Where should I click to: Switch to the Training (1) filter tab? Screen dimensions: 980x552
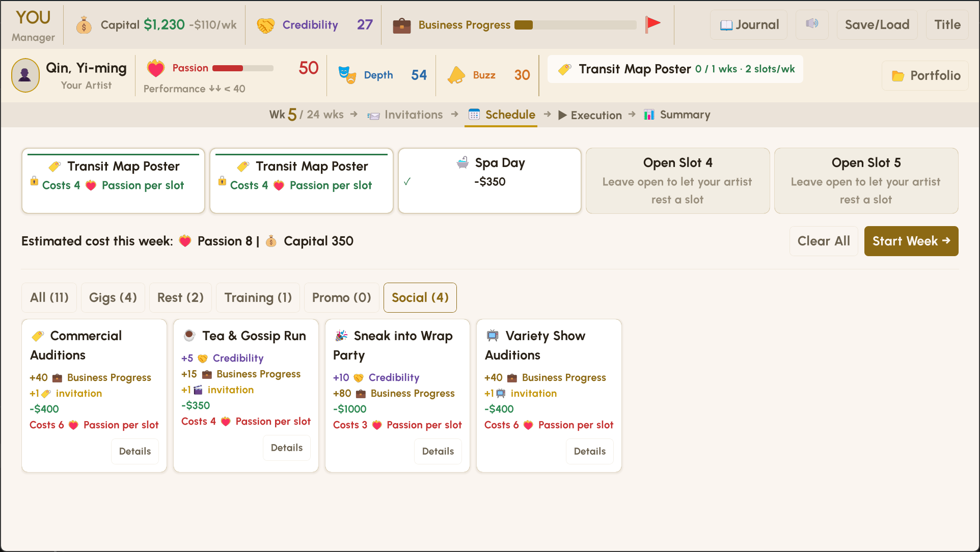tap(258, 297)
